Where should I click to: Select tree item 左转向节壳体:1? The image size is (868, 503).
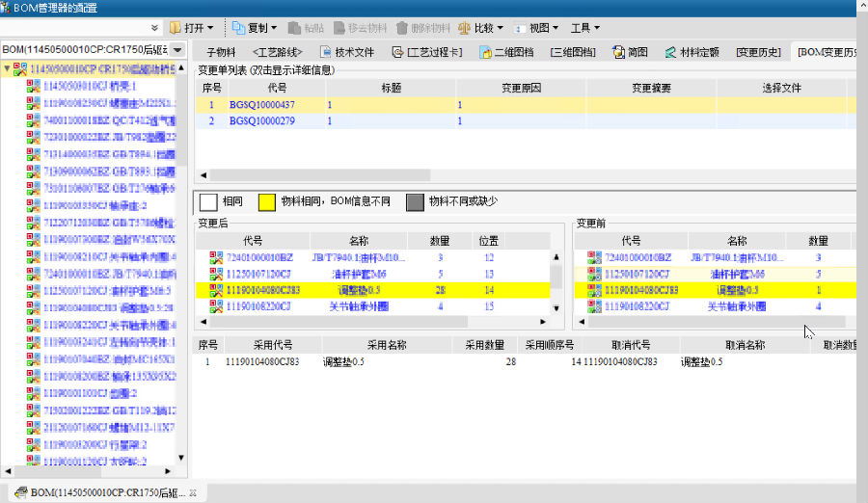pyautogui.click(x=110, y=341)
